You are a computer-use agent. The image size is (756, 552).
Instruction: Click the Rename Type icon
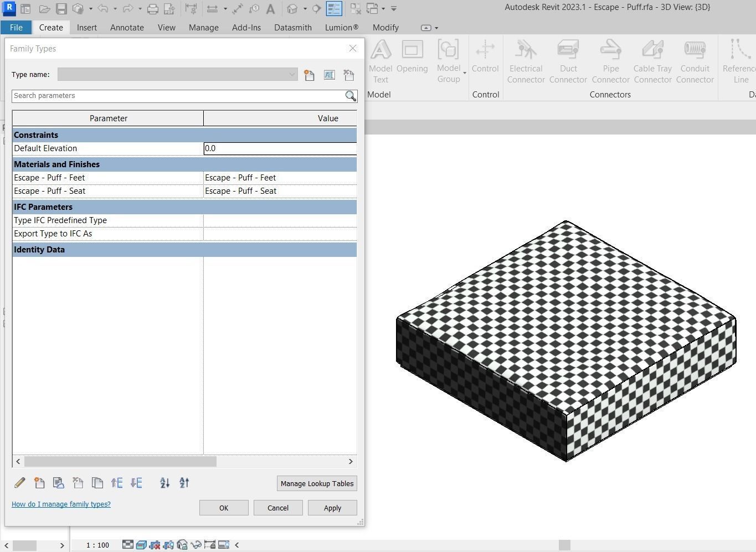[x=329, y=75]
